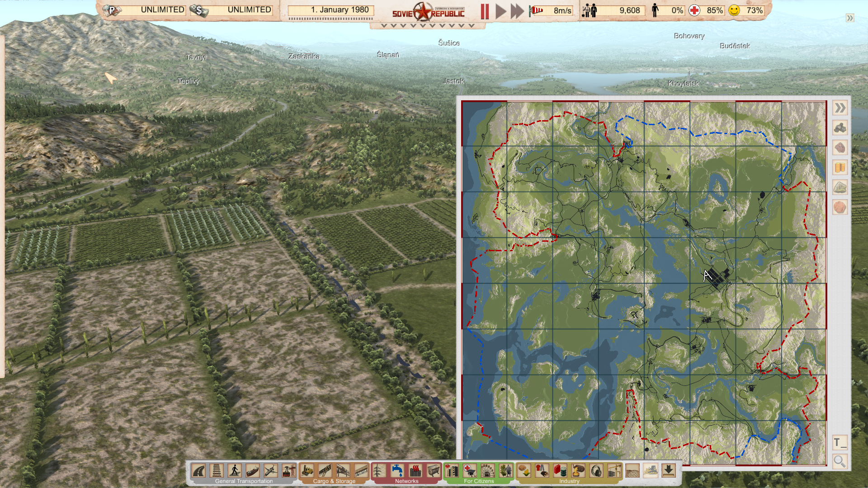Toggle iron ore overlay on map
Screen dimensions: 868x488
[840, 148]
